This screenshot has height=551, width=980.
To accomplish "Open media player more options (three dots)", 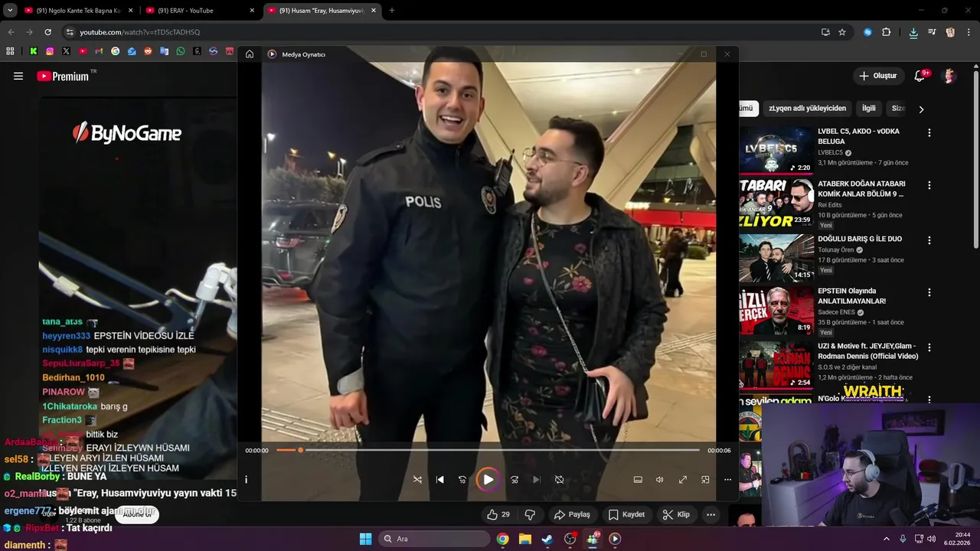I will tap(727, 480).
